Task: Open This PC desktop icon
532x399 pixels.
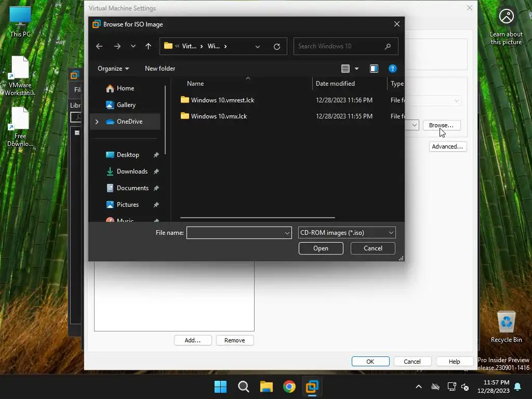Action: pos(20,21)
